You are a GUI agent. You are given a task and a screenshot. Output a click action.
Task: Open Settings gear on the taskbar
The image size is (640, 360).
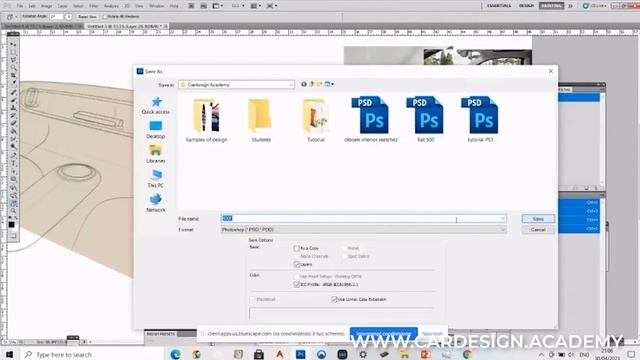coord(363,354)
